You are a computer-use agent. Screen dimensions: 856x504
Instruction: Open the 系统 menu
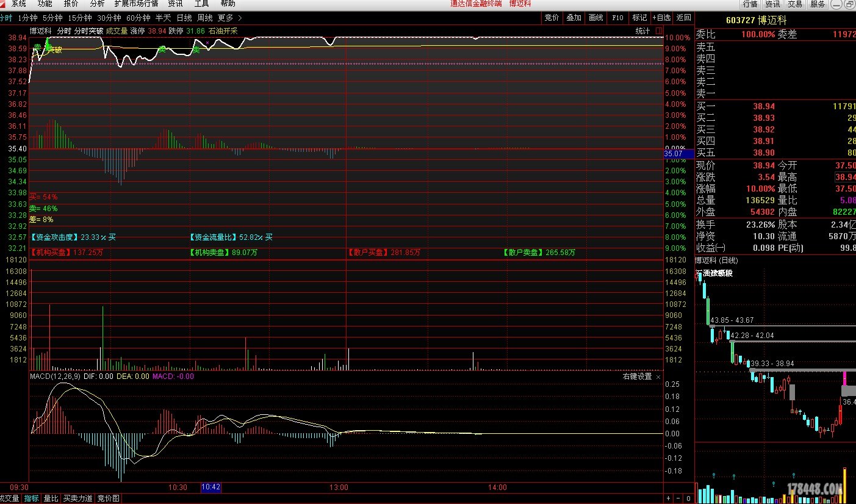click(19, 4)
